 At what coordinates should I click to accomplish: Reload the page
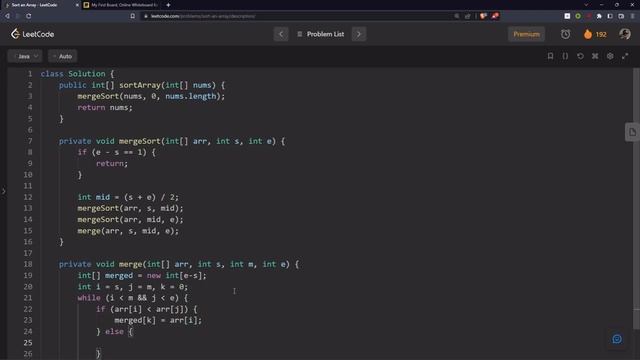point(29,16)
